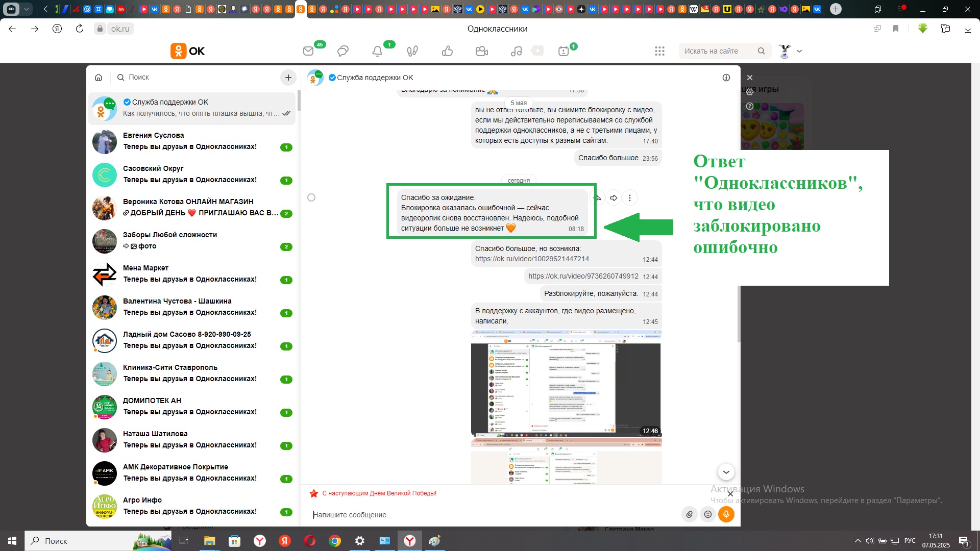Open Наташа Шатилова conversation
The image size is (980, 551).
tap(192, 440)
